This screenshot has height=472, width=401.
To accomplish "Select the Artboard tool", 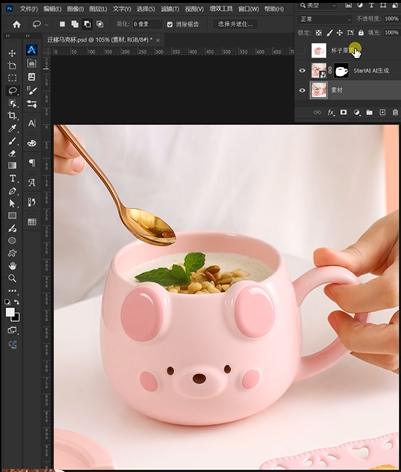I will tap(12, 65).
